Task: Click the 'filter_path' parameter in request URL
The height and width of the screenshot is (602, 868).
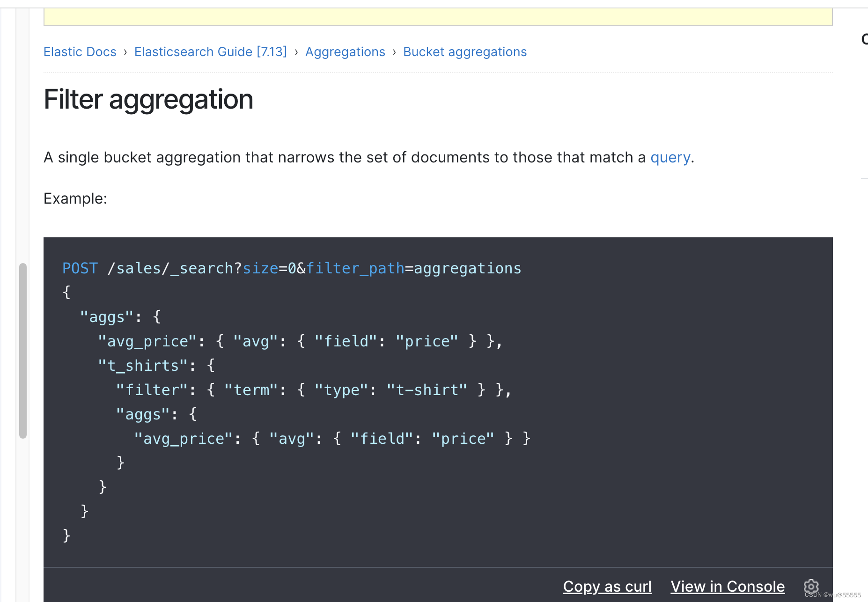Action: coord(355,269)
